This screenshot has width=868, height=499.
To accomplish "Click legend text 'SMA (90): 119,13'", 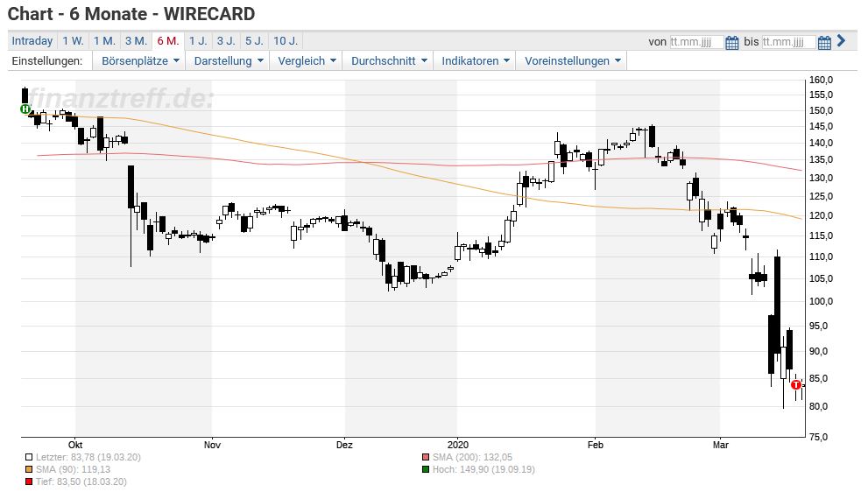I will (x=73, y=470).
